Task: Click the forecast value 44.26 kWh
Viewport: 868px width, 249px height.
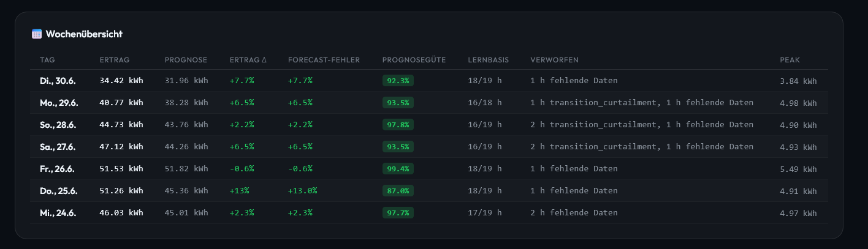Action: pyautogui.click(x=186, y=147)
